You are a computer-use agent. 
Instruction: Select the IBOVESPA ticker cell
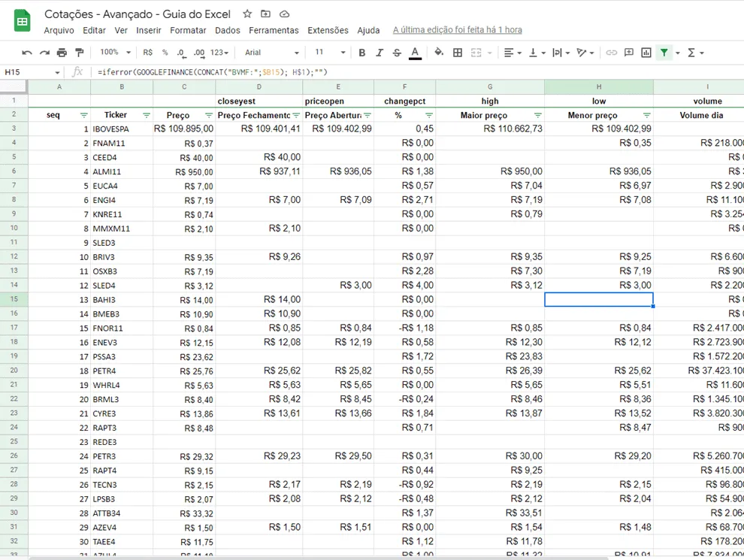[122, 129]
